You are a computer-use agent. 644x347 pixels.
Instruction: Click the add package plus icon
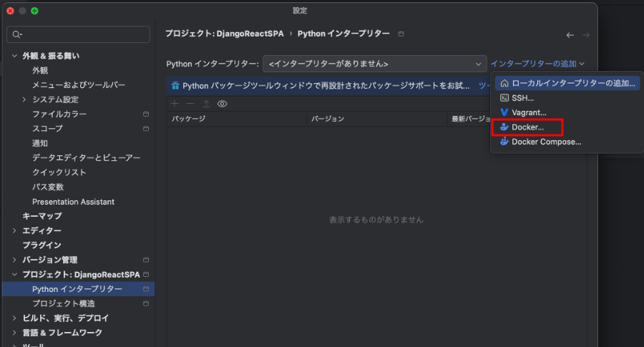(175, 104)
